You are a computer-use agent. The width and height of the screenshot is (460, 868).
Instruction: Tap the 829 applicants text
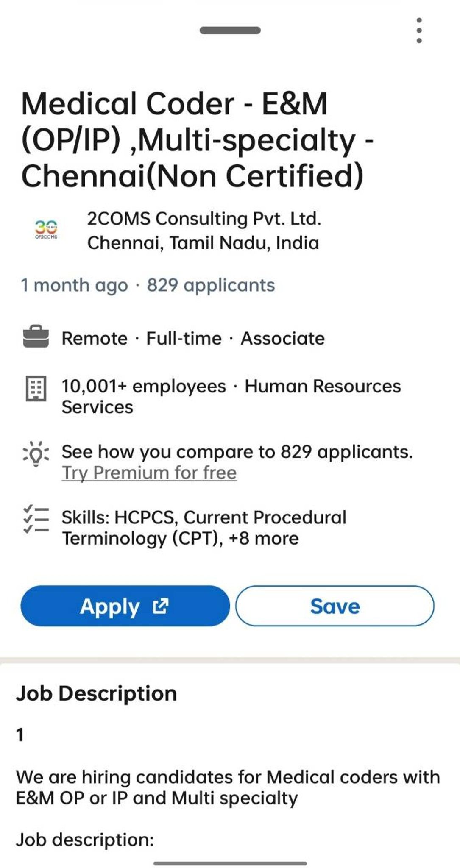[211, 285]
